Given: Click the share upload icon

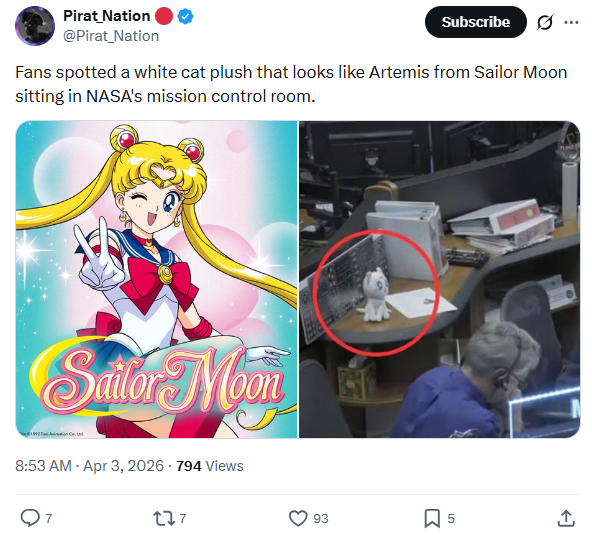Looking at the screenshot, I should 566,518.
